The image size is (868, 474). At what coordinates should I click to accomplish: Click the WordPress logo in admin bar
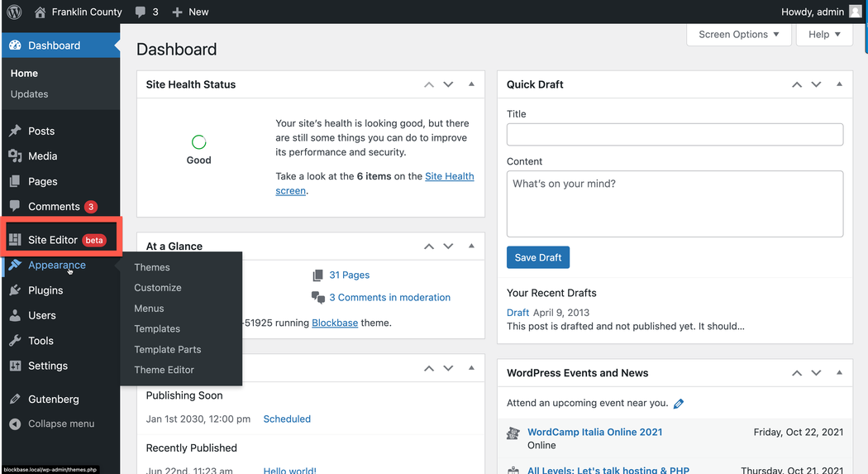pos(14,12)
